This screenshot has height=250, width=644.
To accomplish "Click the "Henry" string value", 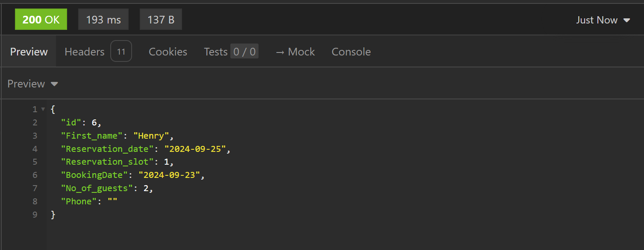I will [151, 136].
